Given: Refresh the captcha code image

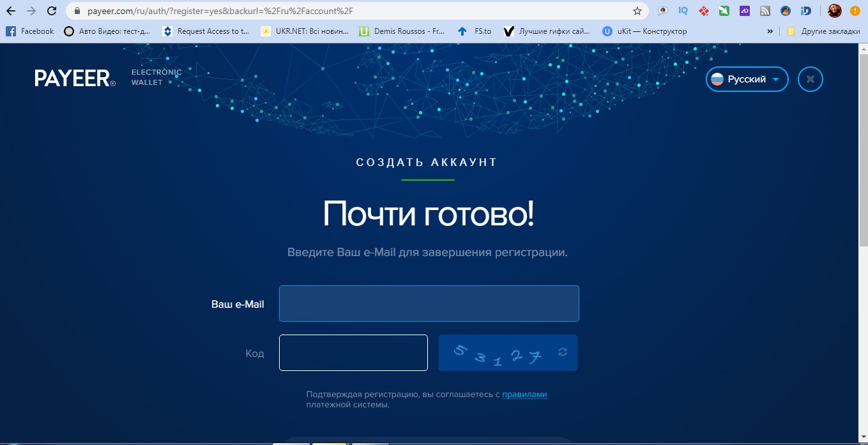Looking at the screenshot, I should pyautogui.click(x=562, y=352).
